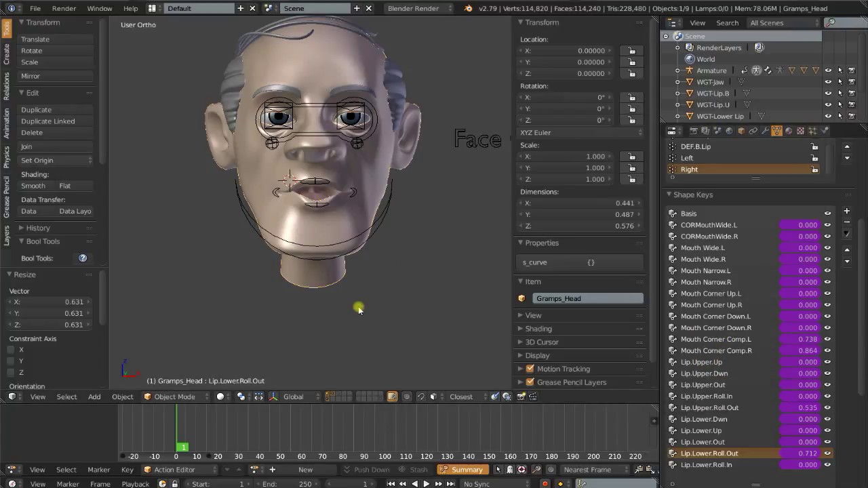Add a new shape key plus
The width and height of the screenshot is (868, 488).
(x=846, y=211)
